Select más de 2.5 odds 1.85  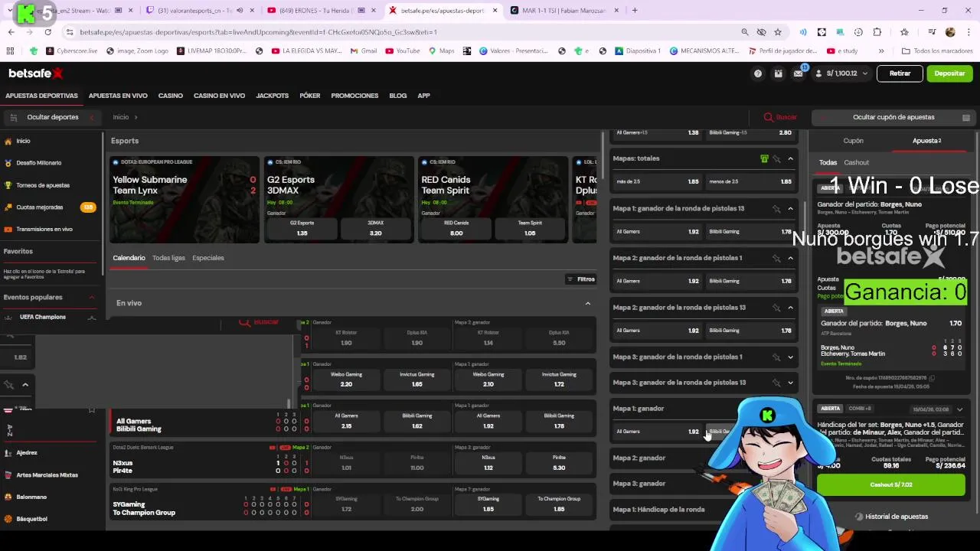[x=657, y=181]
